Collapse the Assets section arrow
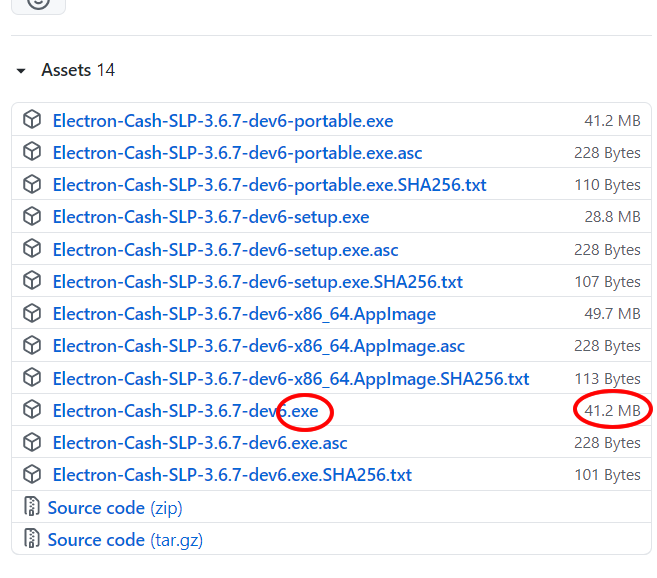The height and width of the screenshot is (578, 657). 21,71
